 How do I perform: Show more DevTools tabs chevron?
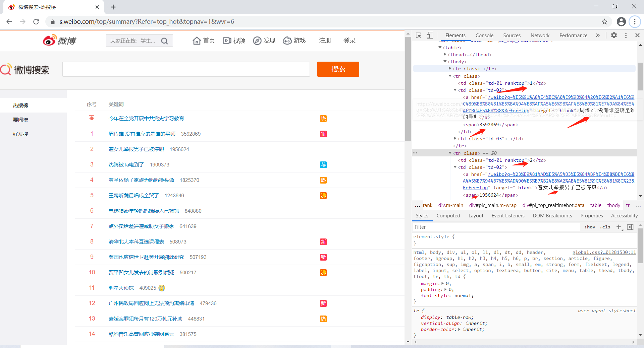point(598,35)
